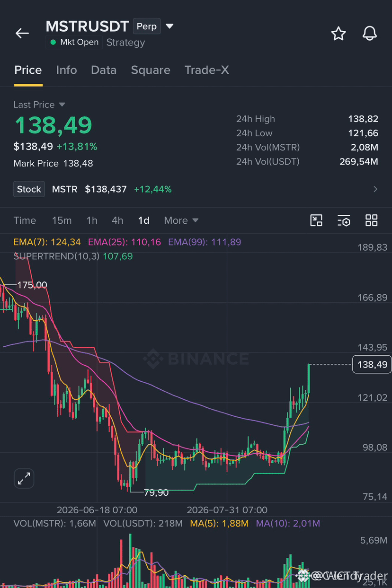Tap the back arrow icon
Screen dimensions: 392x588
[22, 33]
